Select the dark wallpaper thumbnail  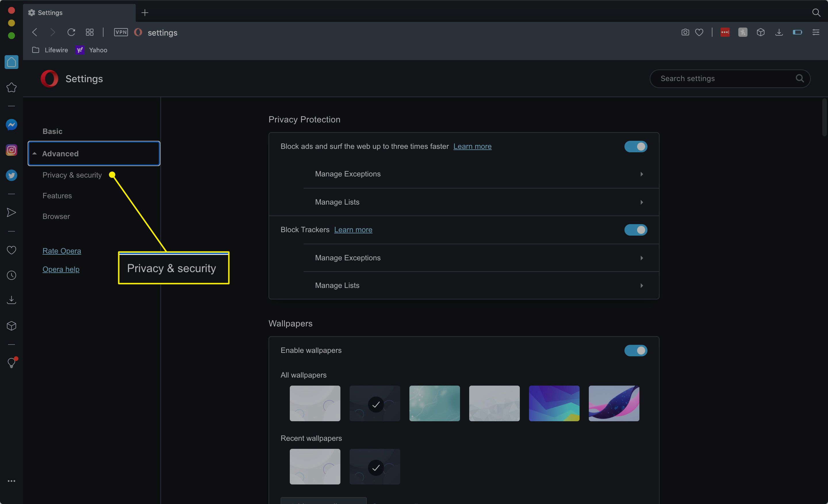tap(375, 403)
